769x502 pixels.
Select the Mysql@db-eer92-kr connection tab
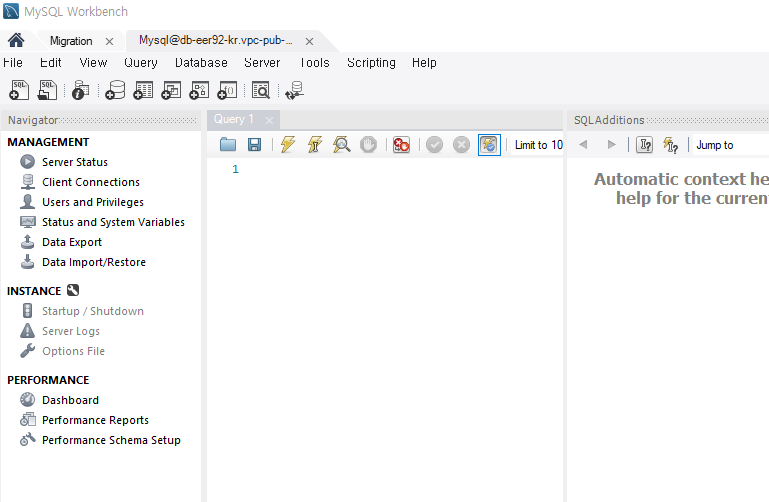pos(216,40)
